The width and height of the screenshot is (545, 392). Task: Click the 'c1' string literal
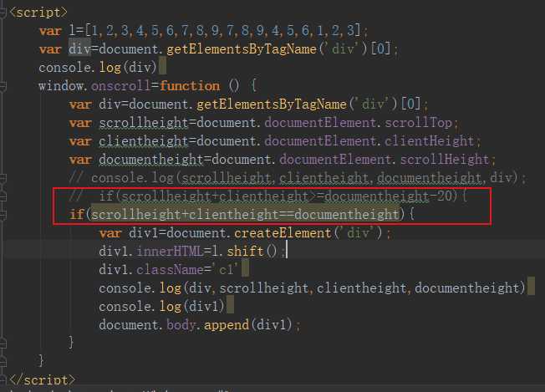pyautogui.click(x=227, y=270)
